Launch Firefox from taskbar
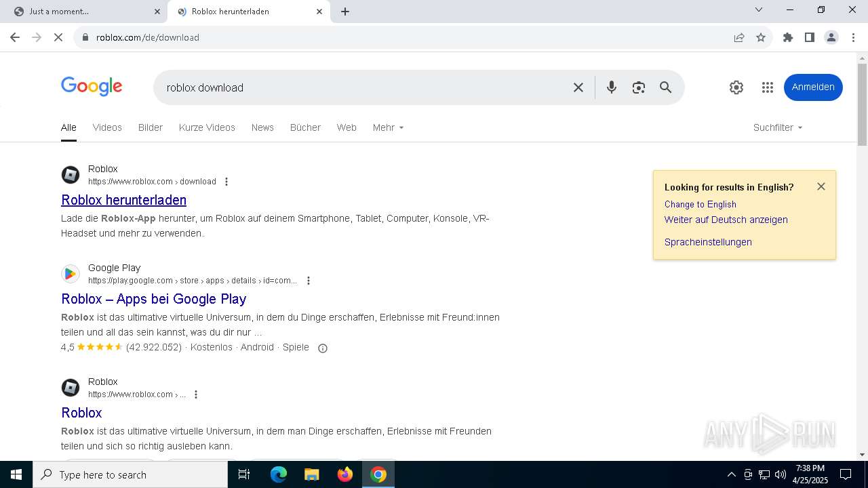The height and width of the screenshot is (488, 868). (345, 474)
